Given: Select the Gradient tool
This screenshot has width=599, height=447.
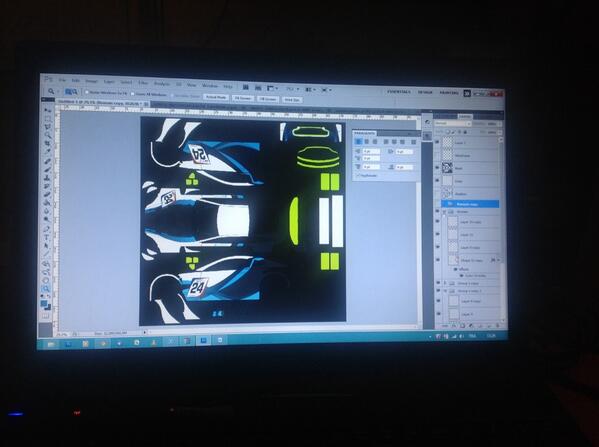Looking at the screenshot, I should pyautogui.click(x=47, y=203).
